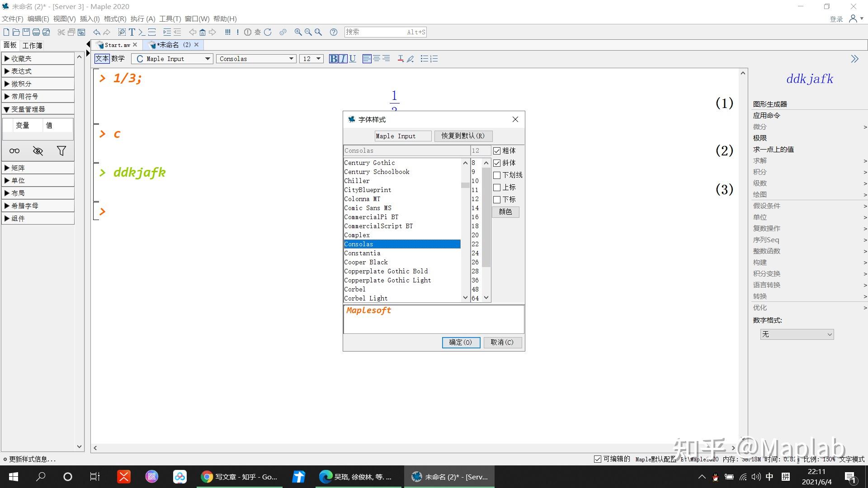The image size is (868, 488).
Task: Switch to the Start.mw tab
Action: coord(117,45)
